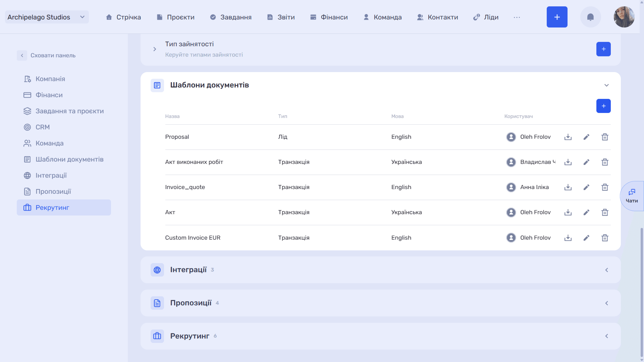Click the page vertical scrollbar

[641, 292]
